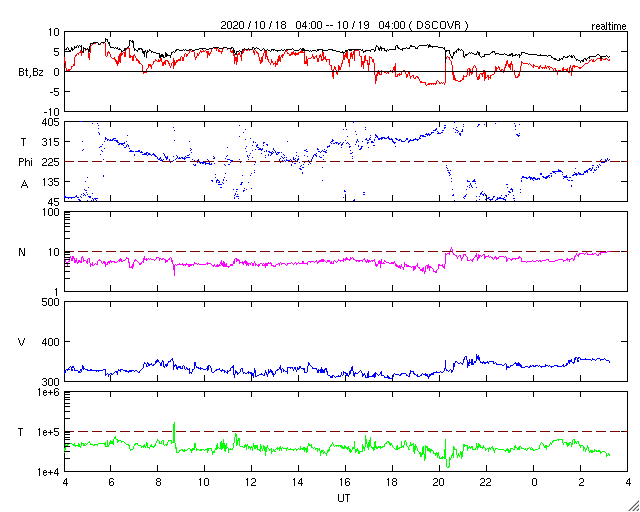
Task: Click the resize grip in the window corner
Action: coord(633,505)
